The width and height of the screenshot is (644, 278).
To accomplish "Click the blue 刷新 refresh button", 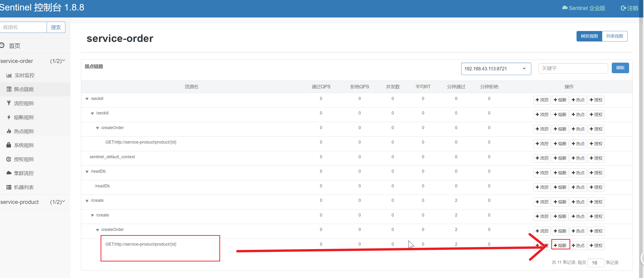I will (x=620, y=68).
